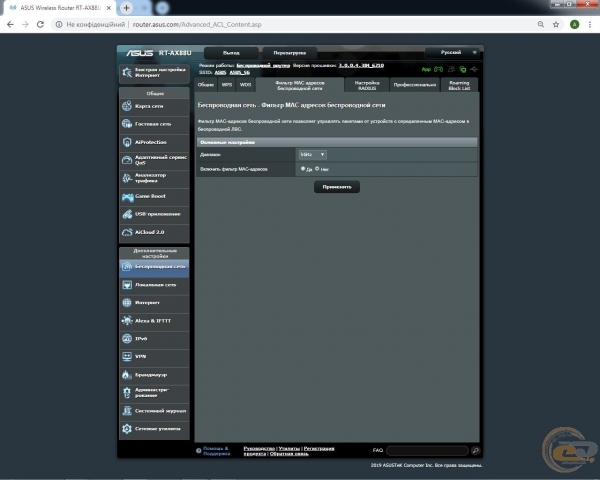
Task: Reload the router page
Action: (x=40, y=24)
